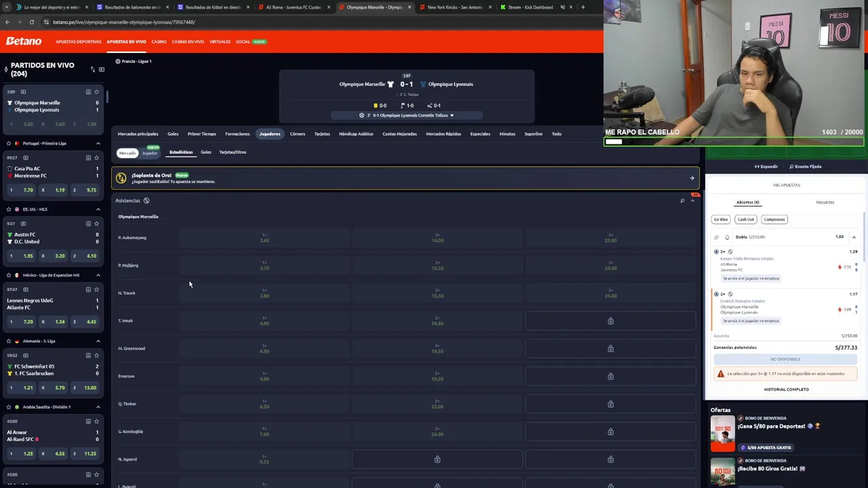Switch to the Córners market tab

click(298, 134)
